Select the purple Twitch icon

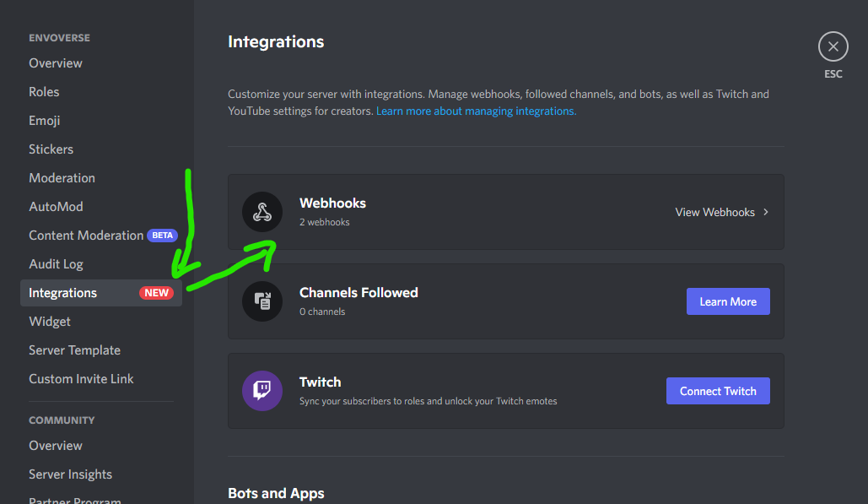click(x=262, y=391)
